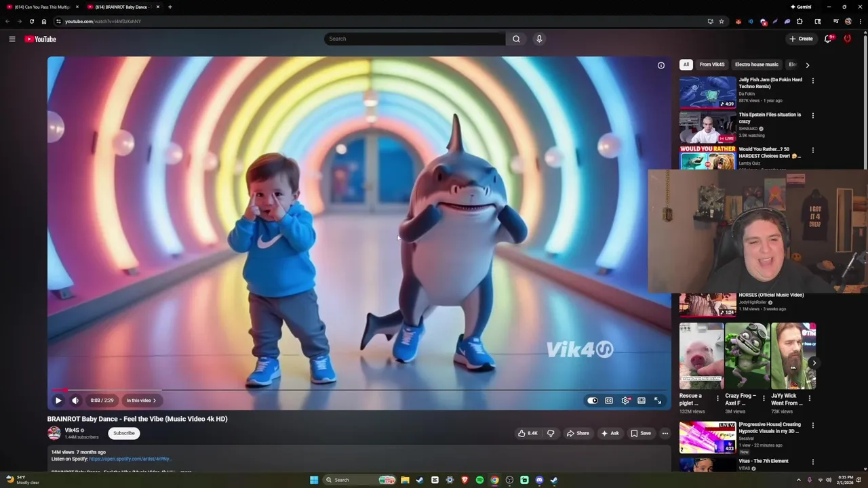Open more actions ellipsis under video
Image resolution: width=868 pixels, height=488 pixels.
665,433
